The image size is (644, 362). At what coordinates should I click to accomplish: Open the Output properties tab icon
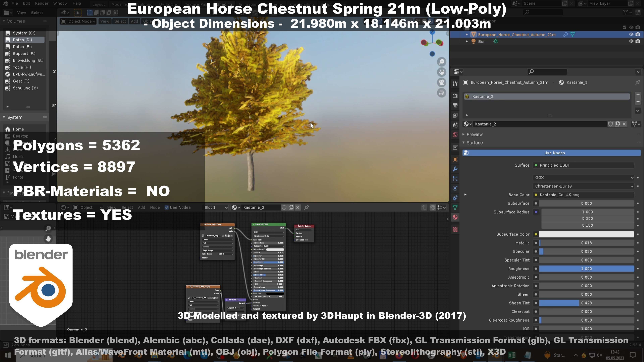coord(455,106)
